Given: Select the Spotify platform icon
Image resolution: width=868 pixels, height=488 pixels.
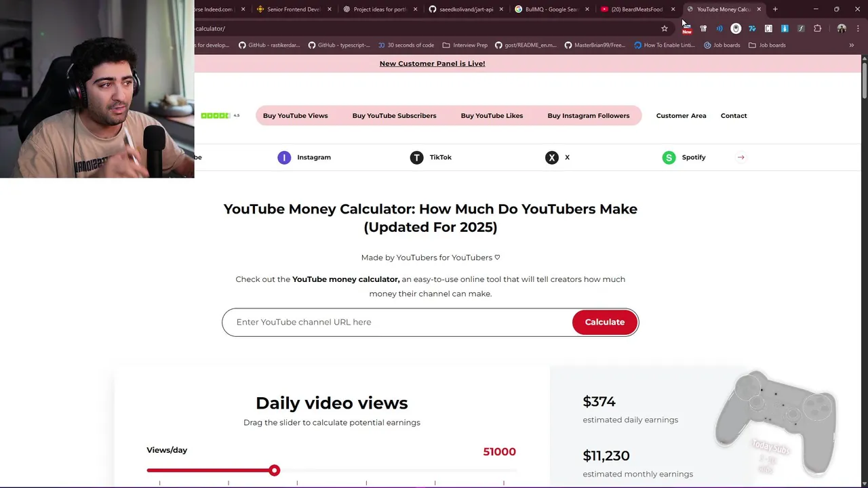Looking at the screenshot, I should (669, 157).
